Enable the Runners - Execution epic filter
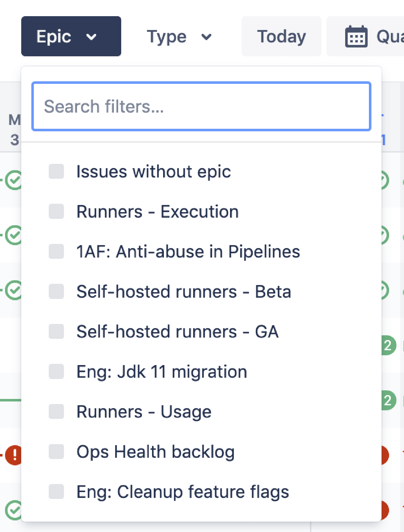The height and width of the screenshot is (532, 404). tap(56, 212)
